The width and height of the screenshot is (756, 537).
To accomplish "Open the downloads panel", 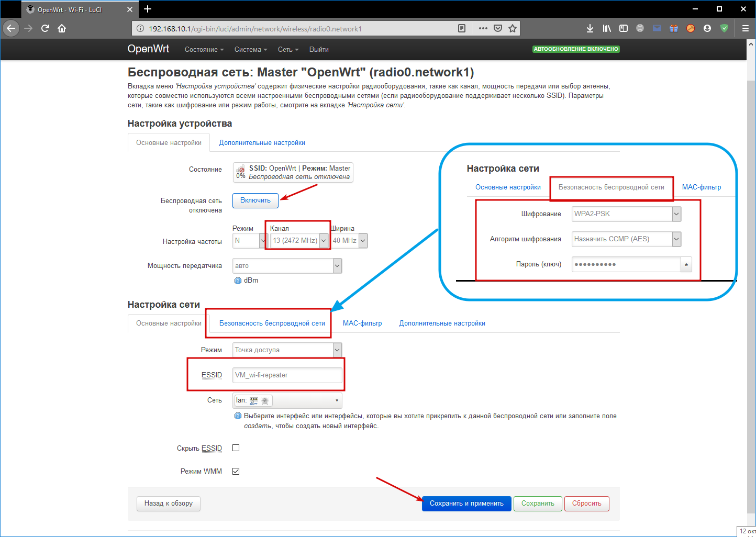I will coord(590,28).
